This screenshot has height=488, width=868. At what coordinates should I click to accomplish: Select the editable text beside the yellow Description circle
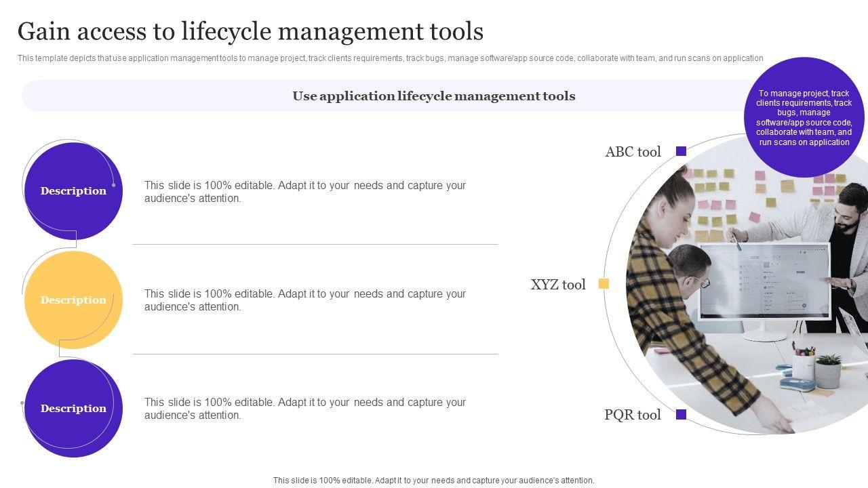click(x=305, y=300)
